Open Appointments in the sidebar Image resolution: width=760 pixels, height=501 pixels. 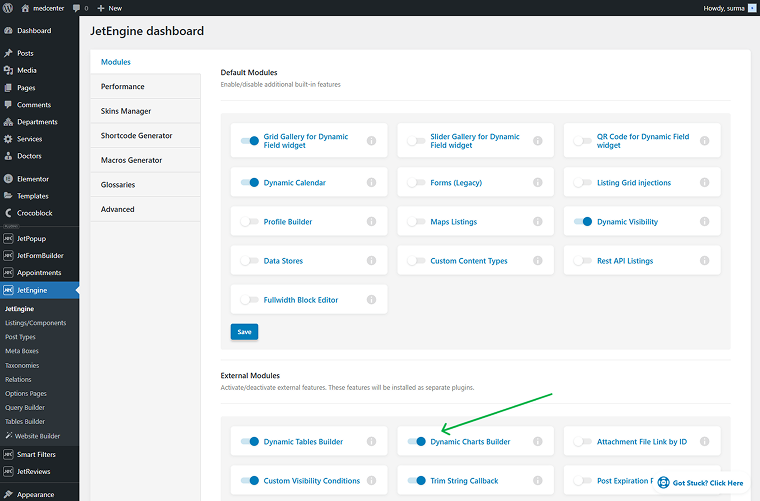39,272
